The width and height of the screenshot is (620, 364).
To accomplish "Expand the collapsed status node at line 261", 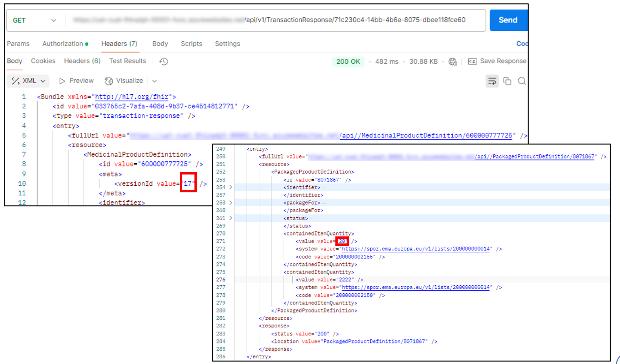I will point(231,218).
